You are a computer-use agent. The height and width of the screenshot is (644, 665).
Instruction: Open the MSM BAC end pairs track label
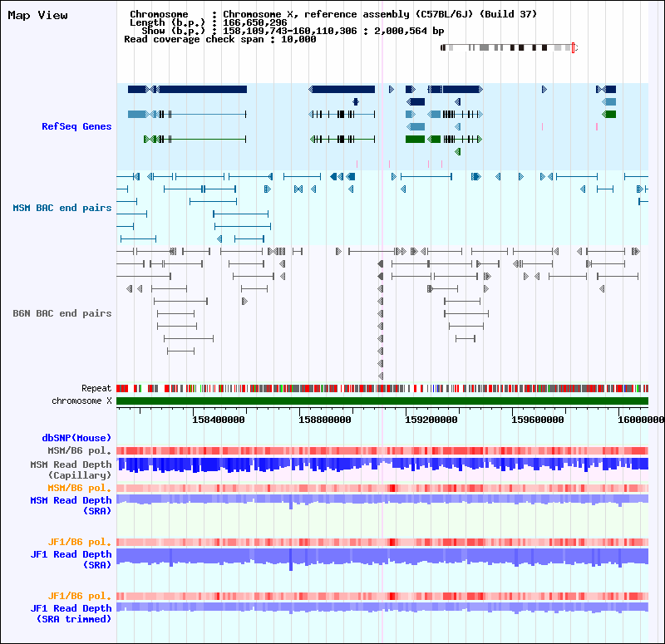click(x=62, y=208)
